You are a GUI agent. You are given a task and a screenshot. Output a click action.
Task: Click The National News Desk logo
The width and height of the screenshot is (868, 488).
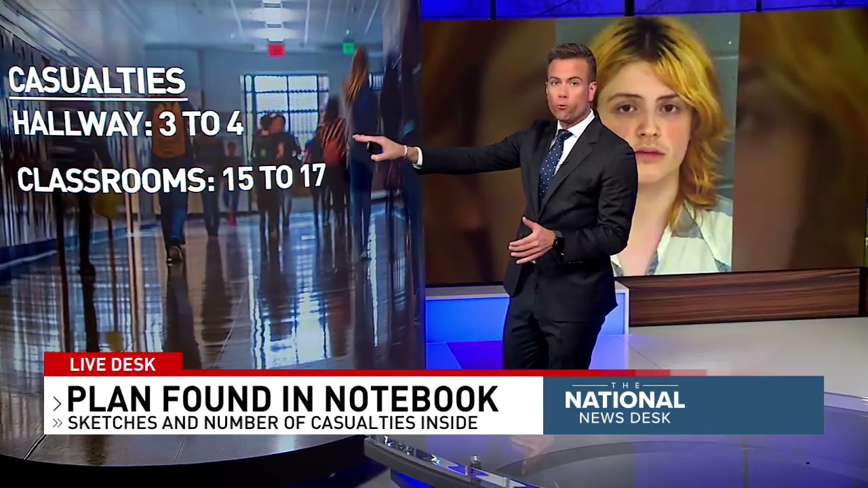coord(625,404)
